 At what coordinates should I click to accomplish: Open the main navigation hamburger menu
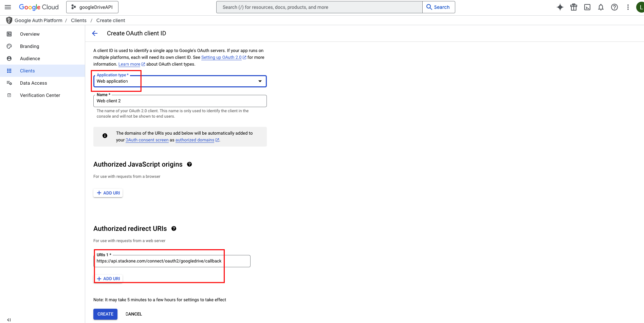[8, 7]
